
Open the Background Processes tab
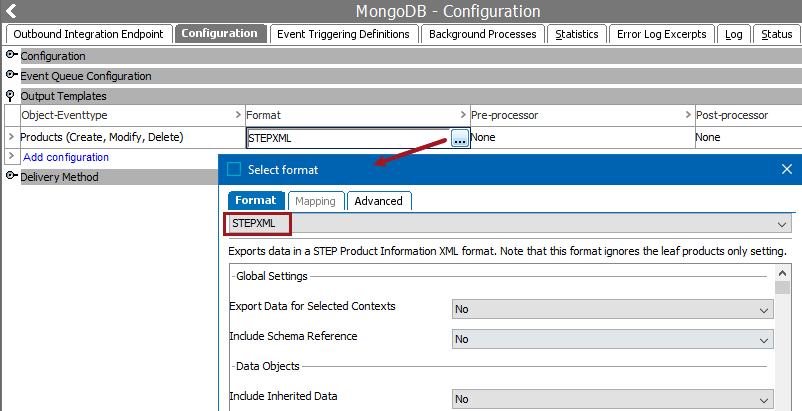[483, 34]
